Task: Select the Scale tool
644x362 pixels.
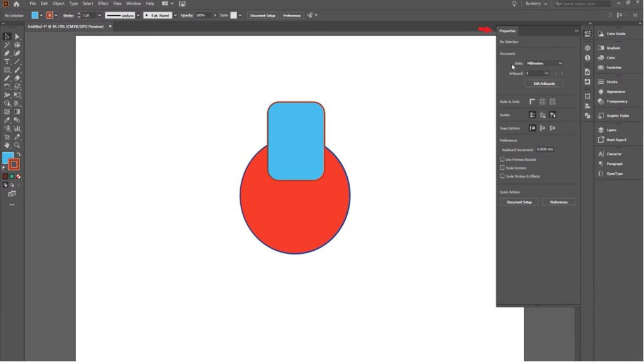Action: tap(17, 87)
